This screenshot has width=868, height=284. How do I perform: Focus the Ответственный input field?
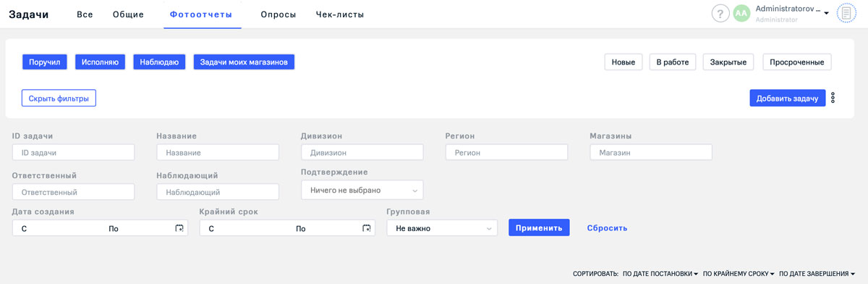[x=74, y=192]
